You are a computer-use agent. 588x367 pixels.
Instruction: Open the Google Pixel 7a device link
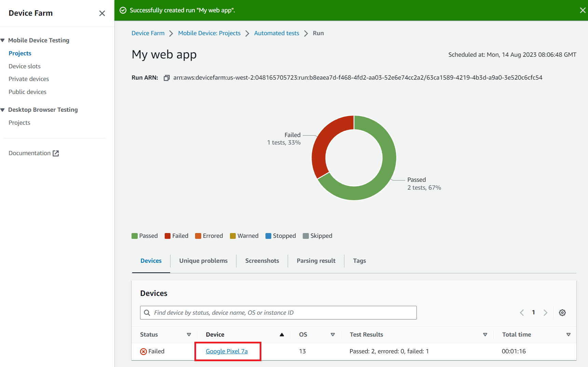point(227,351)
